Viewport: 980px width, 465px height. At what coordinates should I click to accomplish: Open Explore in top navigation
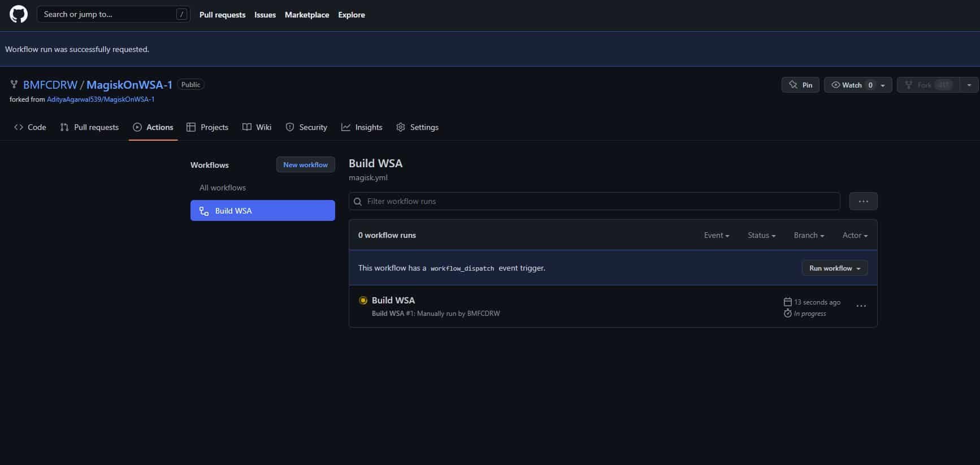tap(352, 15)
